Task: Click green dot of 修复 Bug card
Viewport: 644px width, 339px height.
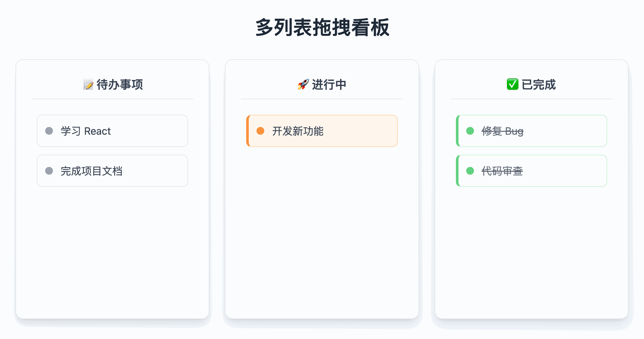Action: (470, 131)
